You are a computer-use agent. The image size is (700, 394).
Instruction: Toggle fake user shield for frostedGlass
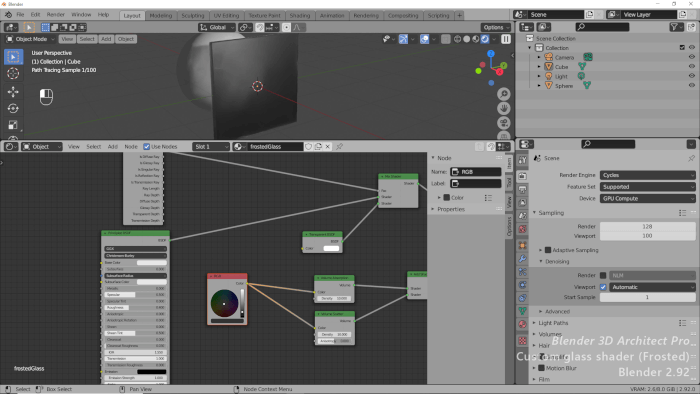[x=308, y=146]
